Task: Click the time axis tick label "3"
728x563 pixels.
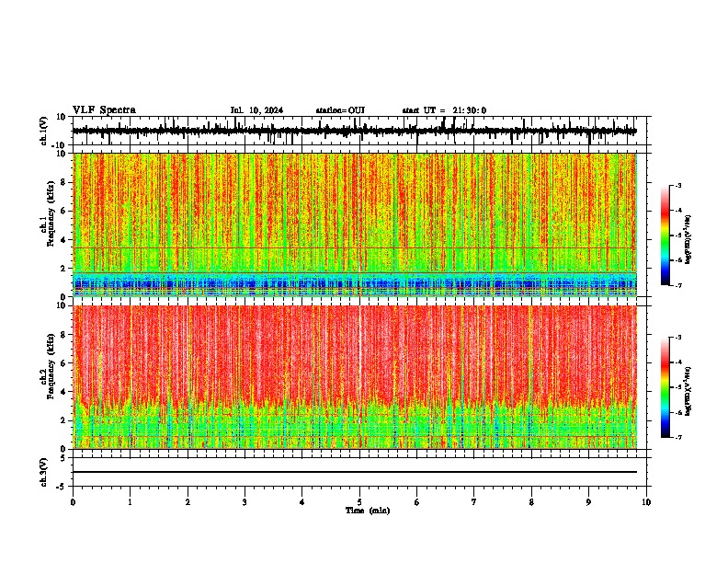Action: click(245, 502)
